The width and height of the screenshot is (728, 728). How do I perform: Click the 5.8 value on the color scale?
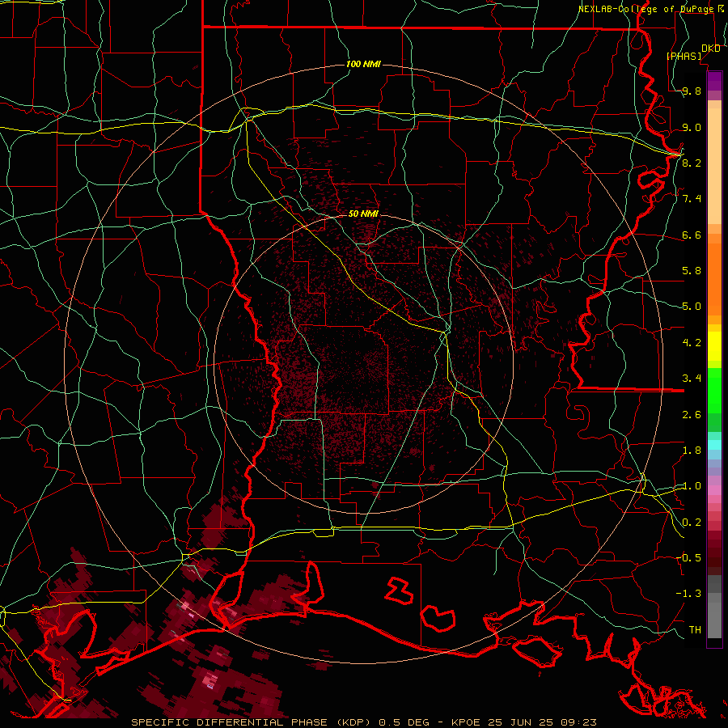692,271
